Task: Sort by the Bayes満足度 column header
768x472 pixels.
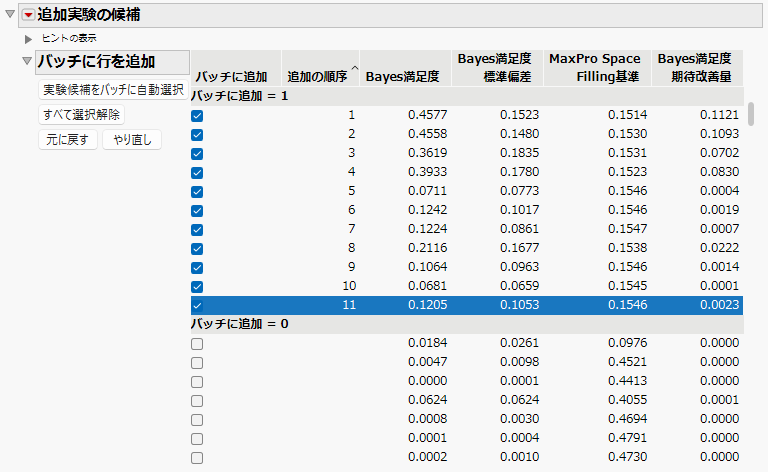Action: (x=405, y=68)
